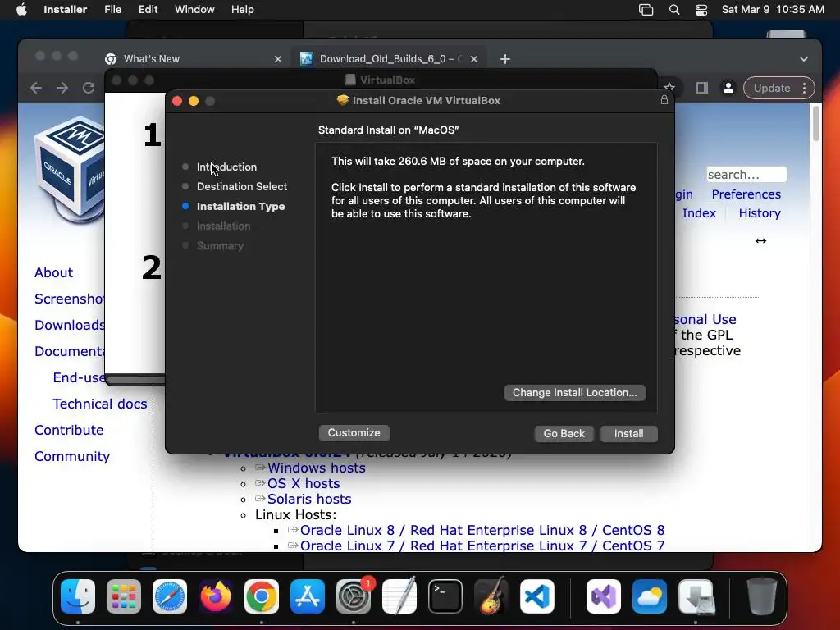Open the History link on webpage
This screenshot has width=840, height=630.
coord(759,213)
